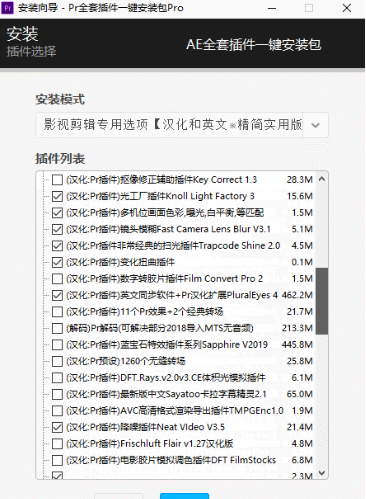Click the 445.8M size value
The image size is (366, 499).
click(x=297, y=345)
